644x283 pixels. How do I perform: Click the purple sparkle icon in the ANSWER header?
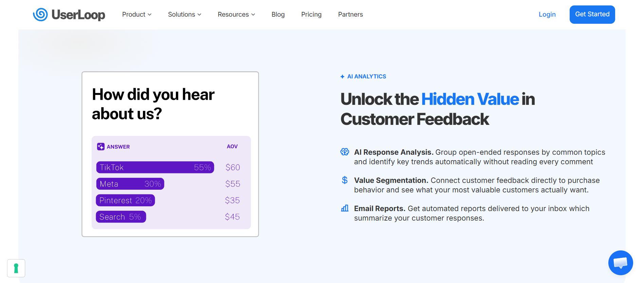[x=101, y=147]
